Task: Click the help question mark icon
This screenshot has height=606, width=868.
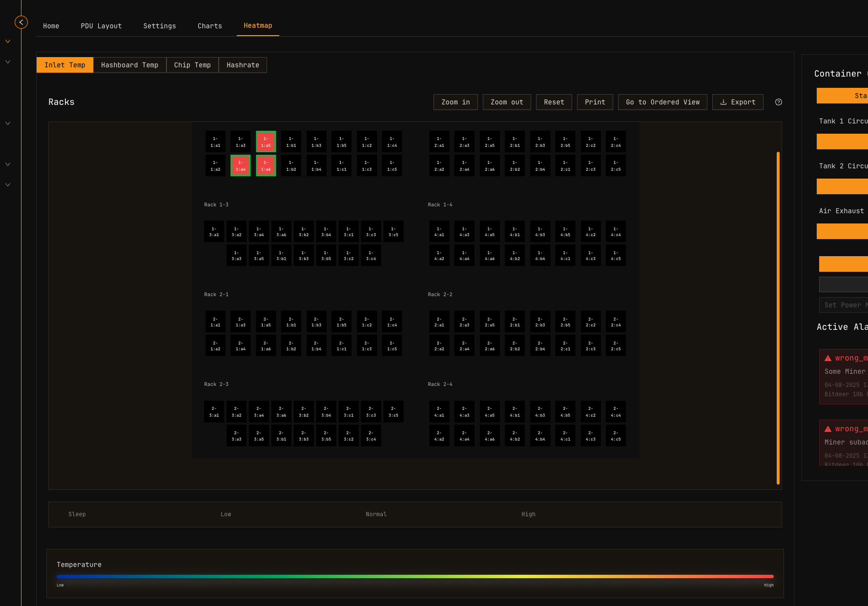Action: click(x=779, y=102)
